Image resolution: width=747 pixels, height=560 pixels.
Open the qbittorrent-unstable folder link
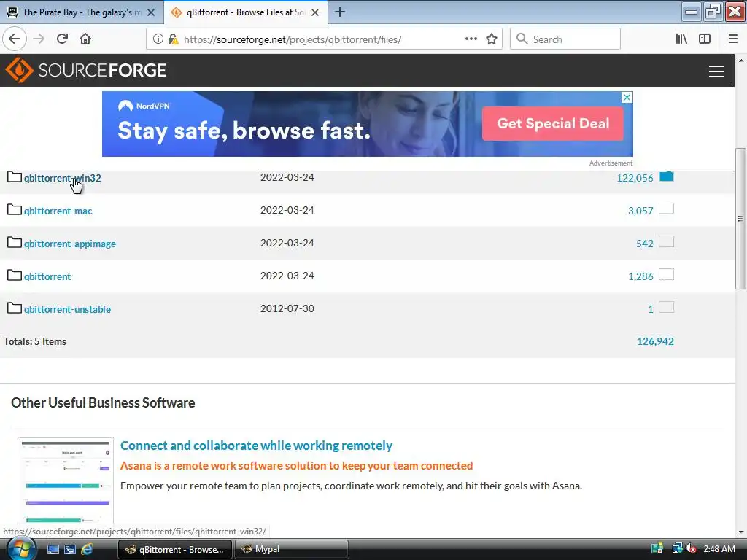click(68, 309)
